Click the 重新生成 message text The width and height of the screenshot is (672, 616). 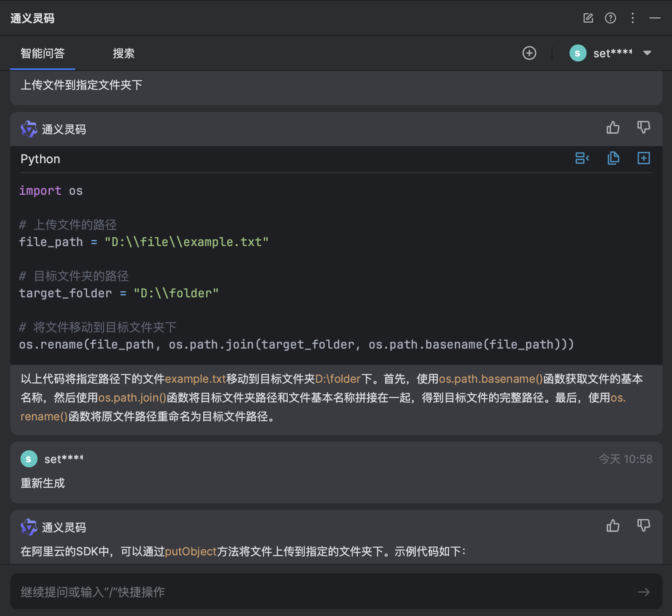[43, 483]
